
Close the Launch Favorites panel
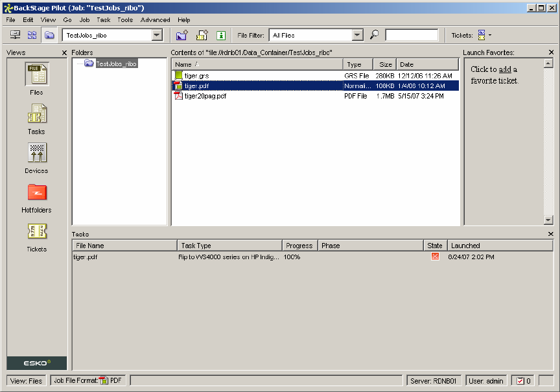(551, 52)
